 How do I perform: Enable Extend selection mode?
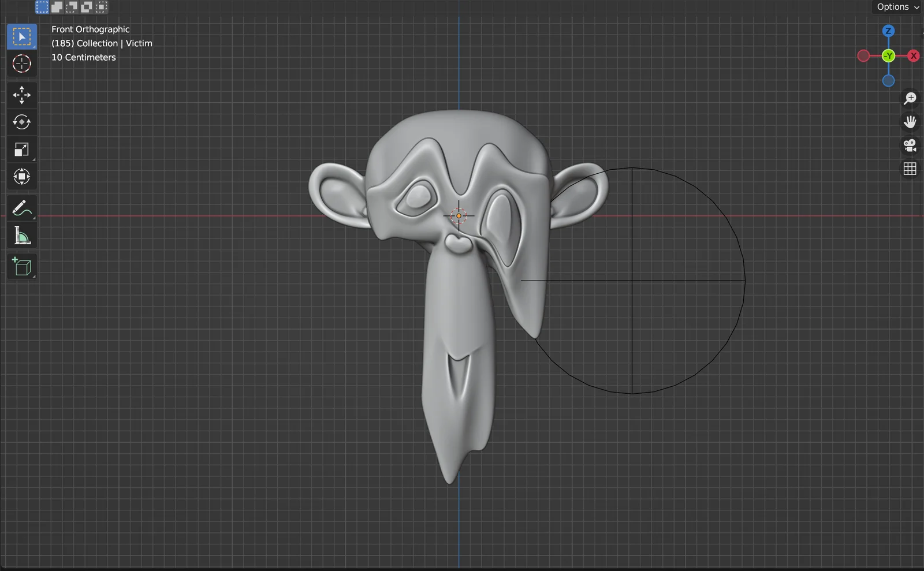click(57, 7)
